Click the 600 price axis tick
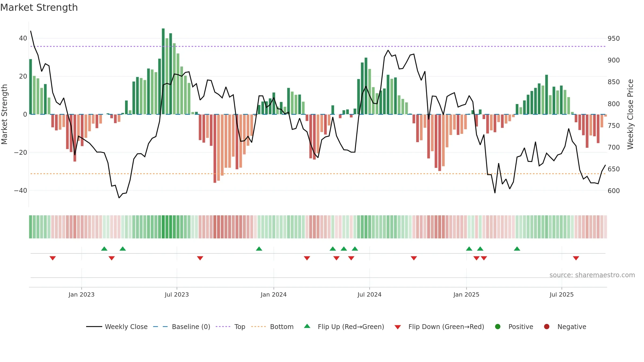The width and height of the screenshot is (644, 362). point(614,191)
